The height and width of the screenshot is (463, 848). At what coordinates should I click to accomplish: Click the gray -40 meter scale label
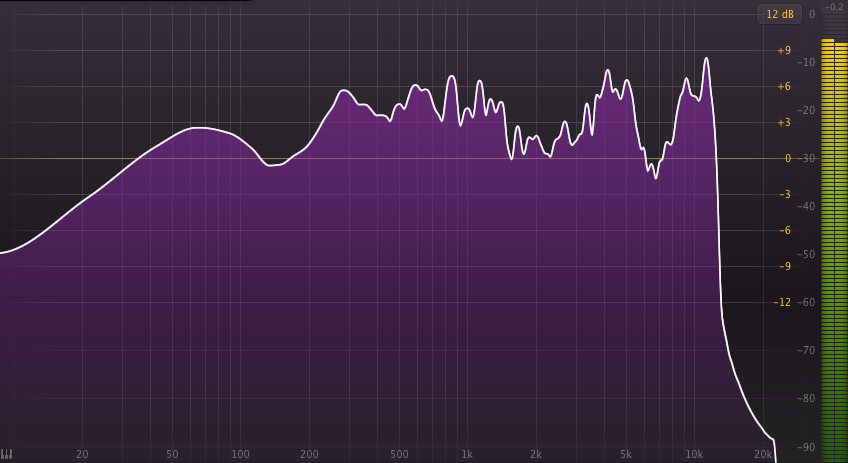click(806, 206)
